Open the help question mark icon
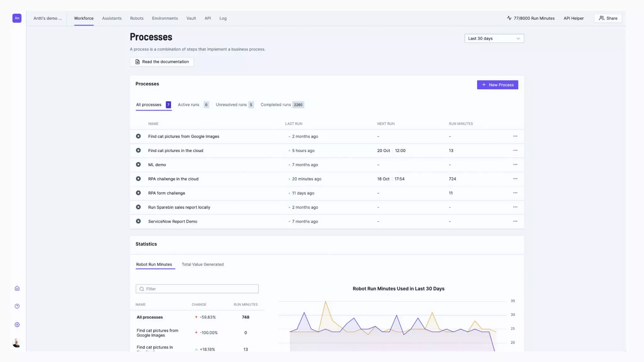The image size is (644, 362). (17, 306)
